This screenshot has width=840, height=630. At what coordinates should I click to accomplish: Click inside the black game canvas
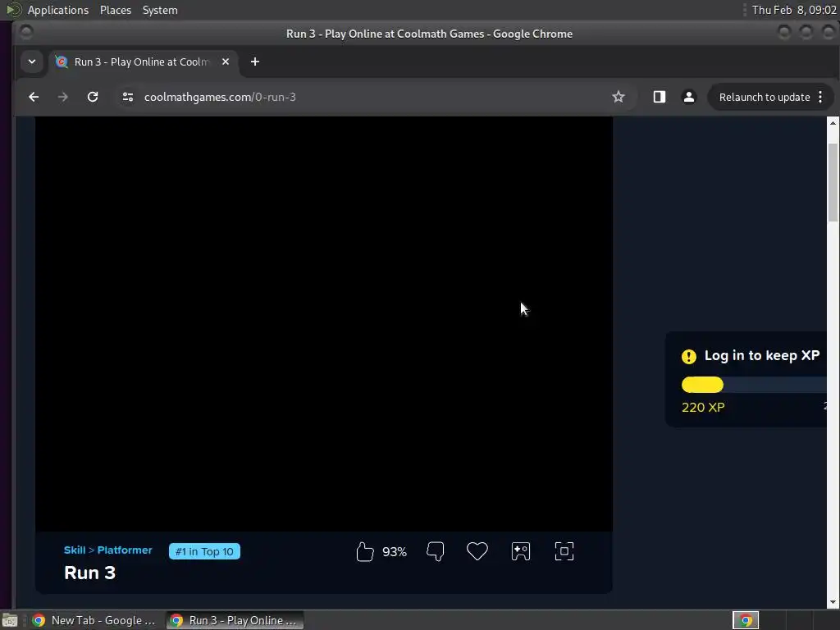tap(324, 323)
